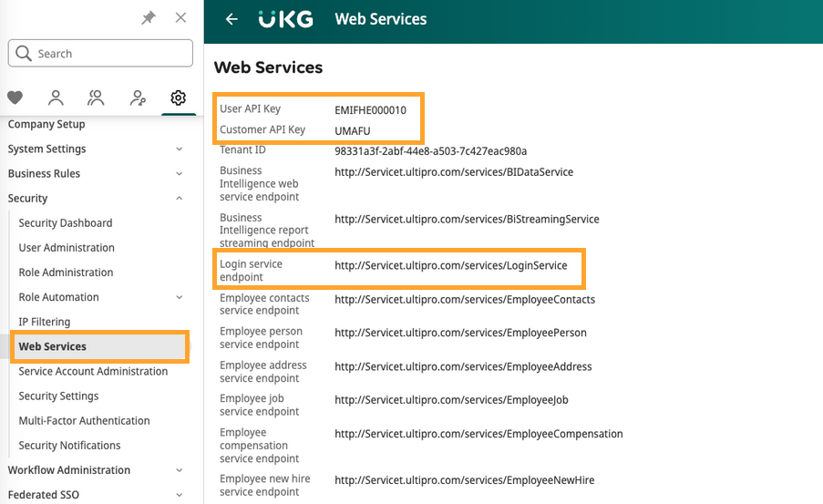This screenshot has height=504, width=823.
Task: Open Role Automation item
Action: pyautogui.click(x=58, y=297)
